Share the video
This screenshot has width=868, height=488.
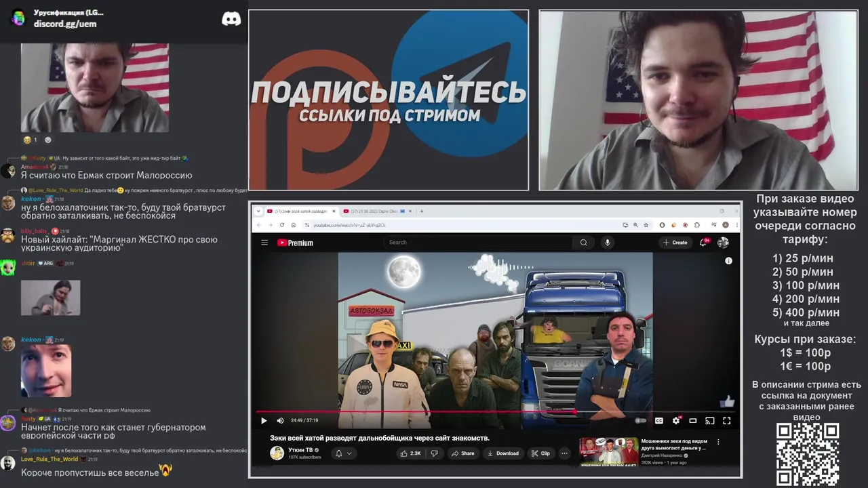pos(462,453)
